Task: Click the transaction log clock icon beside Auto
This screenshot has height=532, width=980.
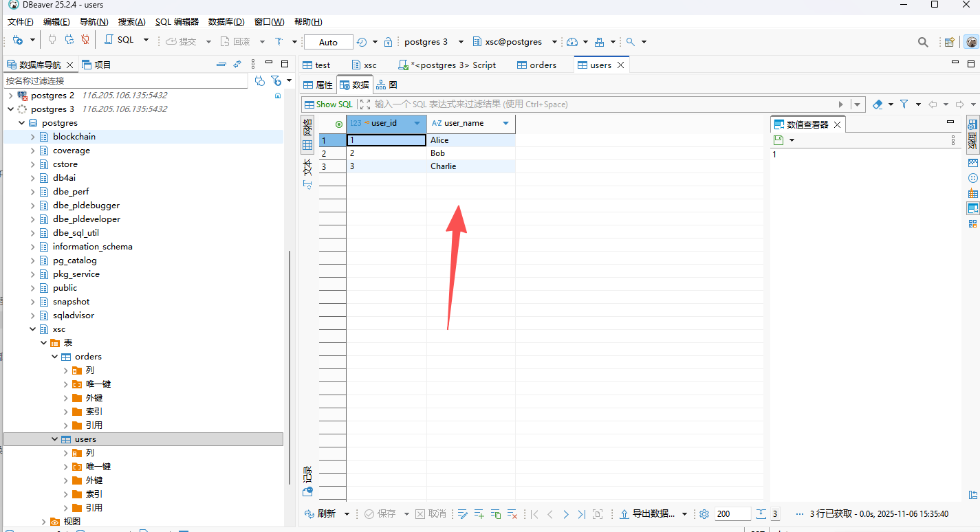Action: pos(362,42)
